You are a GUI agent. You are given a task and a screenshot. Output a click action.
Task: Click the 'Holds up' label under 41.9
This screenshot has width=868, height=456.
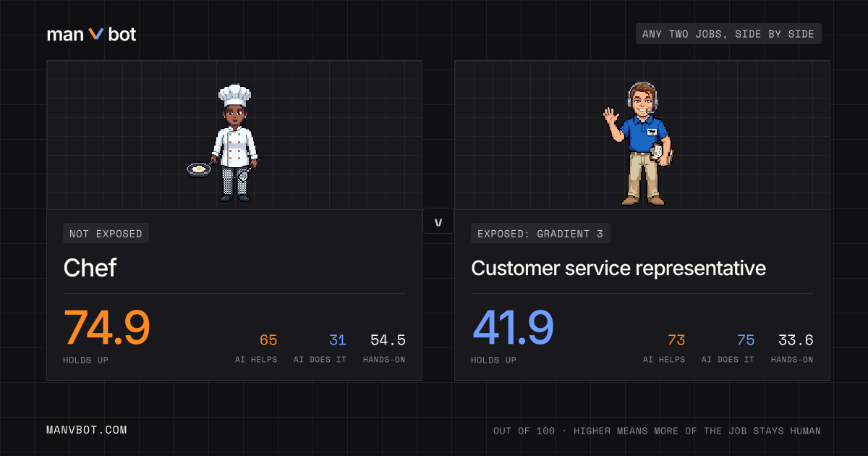coord(493,360)
